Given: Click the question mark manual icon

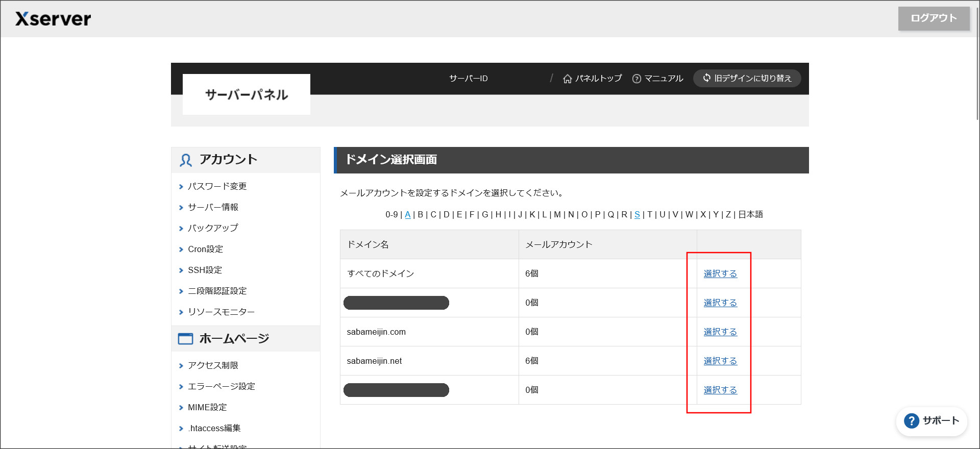Looking at the screenshot, I should coord(636,79).
